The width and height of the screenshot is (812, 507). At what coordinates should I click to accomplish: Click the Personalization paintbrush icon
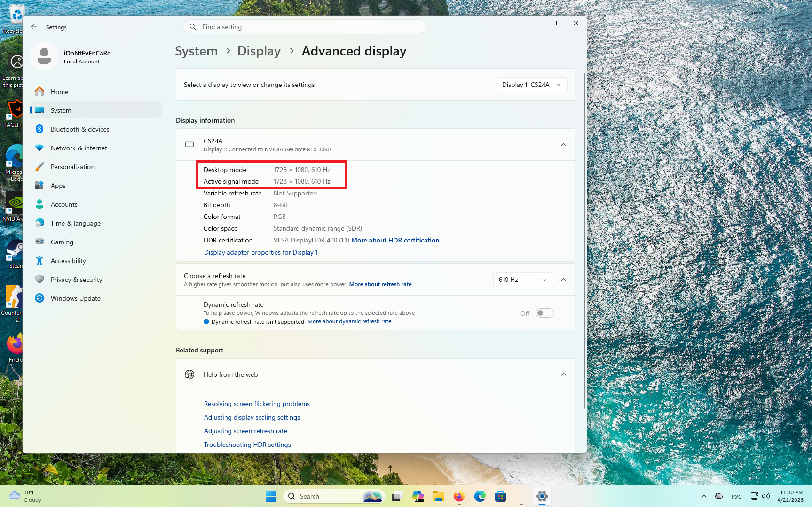coord(39,166)
